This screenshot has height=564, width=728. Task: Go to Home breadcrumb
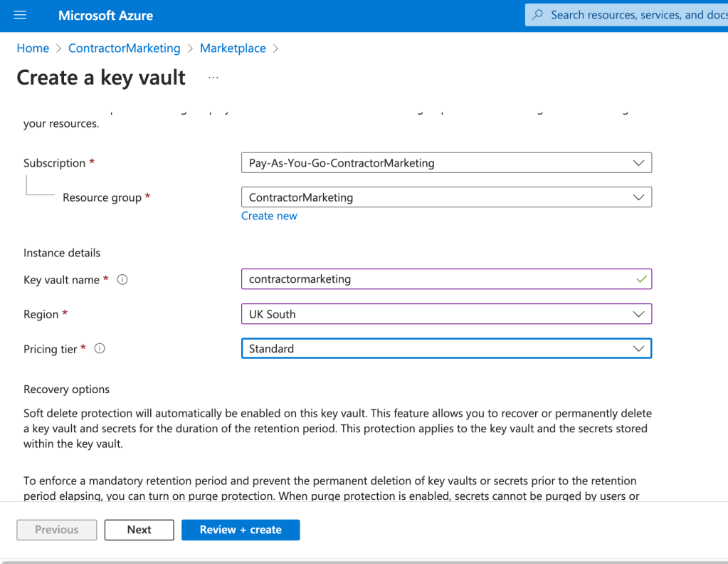33,48
